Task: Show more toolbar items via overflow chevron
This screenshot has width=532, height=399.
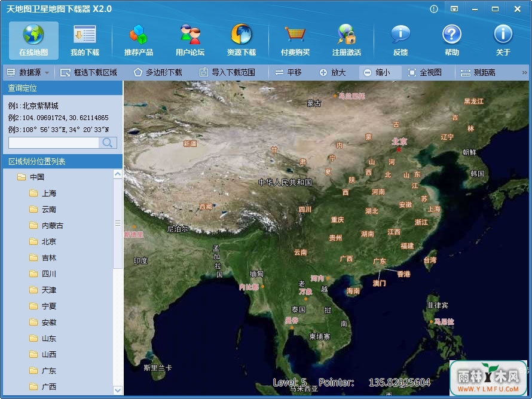Action: tap(525, 72)
